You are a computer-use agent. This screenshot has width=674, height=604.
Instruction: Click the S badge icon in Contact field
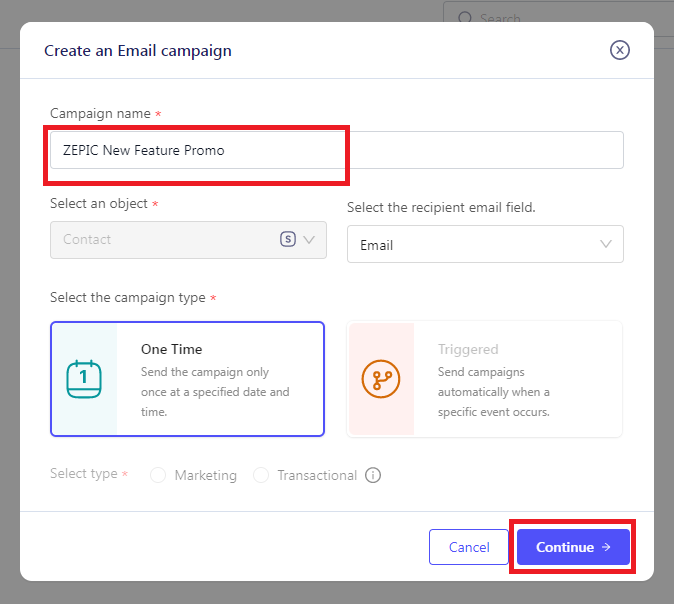pos(288,239)
